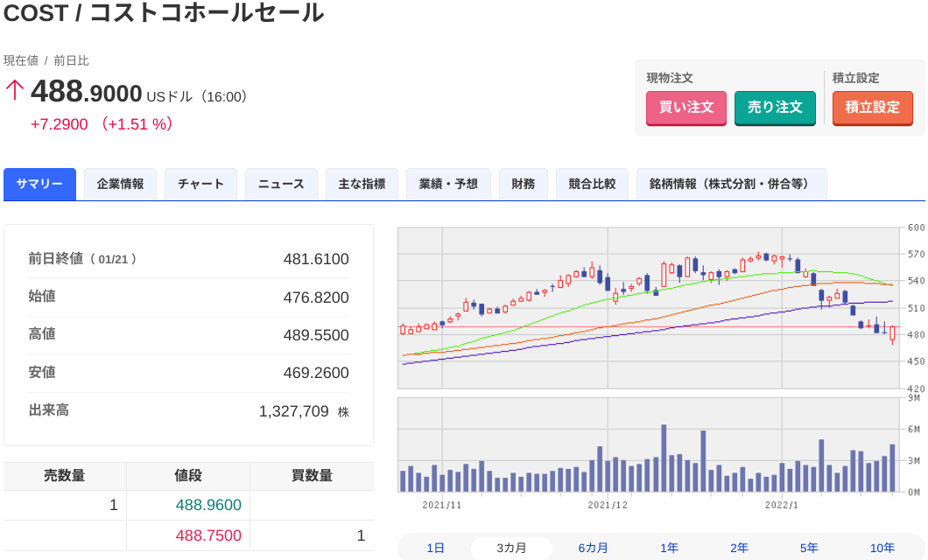The height and width of the screenshot is (560, 928).
Task: Click the 高値 value 489.5500
Action: point(316,335)
